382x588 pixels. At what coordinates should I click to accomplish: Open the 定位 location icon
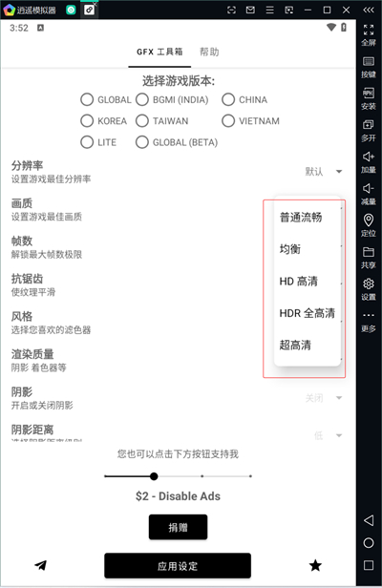[x=369, y=225]
